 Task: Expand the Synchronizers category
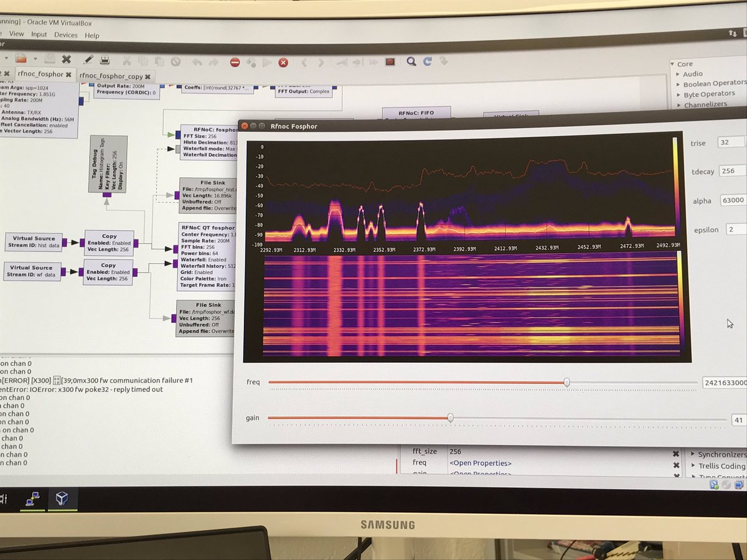click(692, 454)
